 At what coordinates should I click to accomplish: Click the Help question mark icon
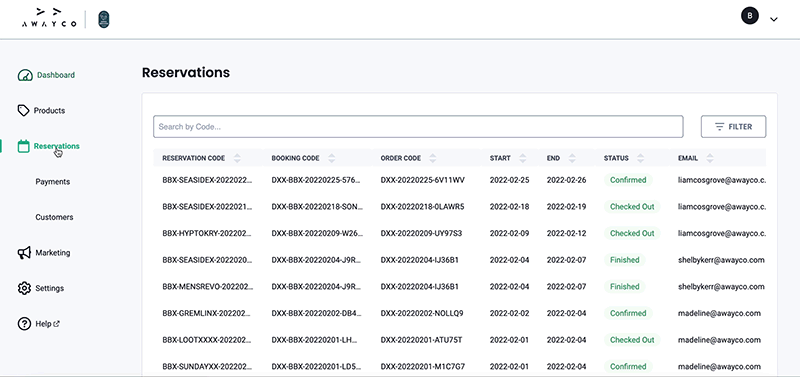pyautogui.click(x=24, y=324)
